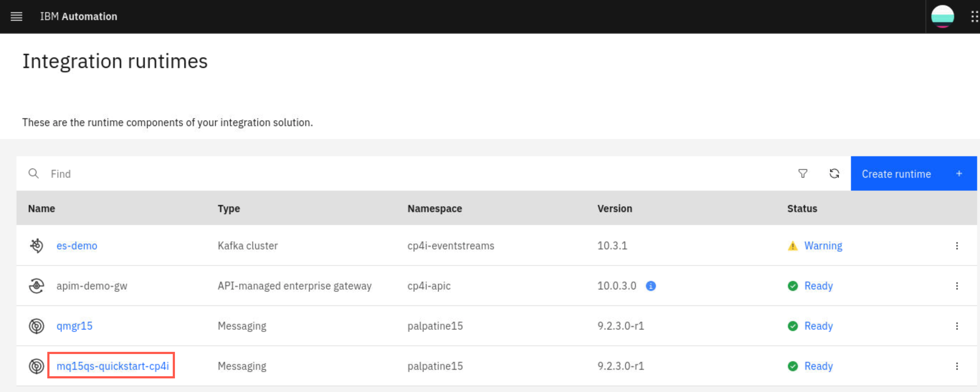Click the Create runtime button

point(913,173)
